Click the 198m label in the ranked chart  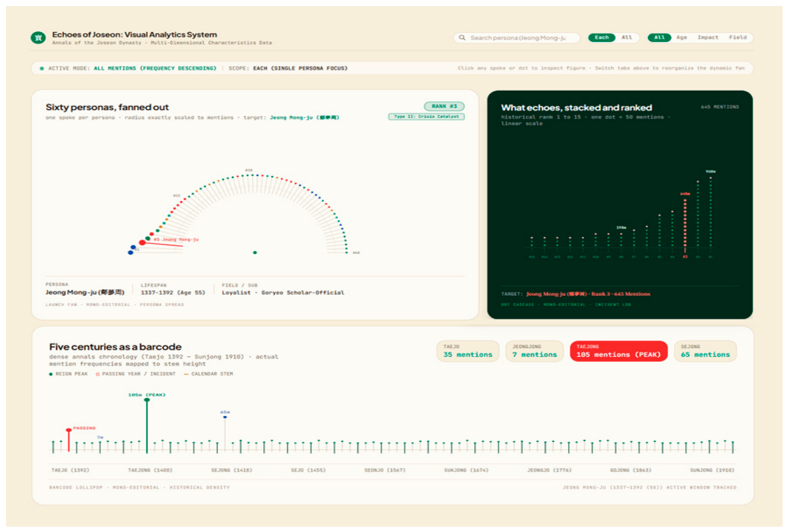[x=621, y=227]
